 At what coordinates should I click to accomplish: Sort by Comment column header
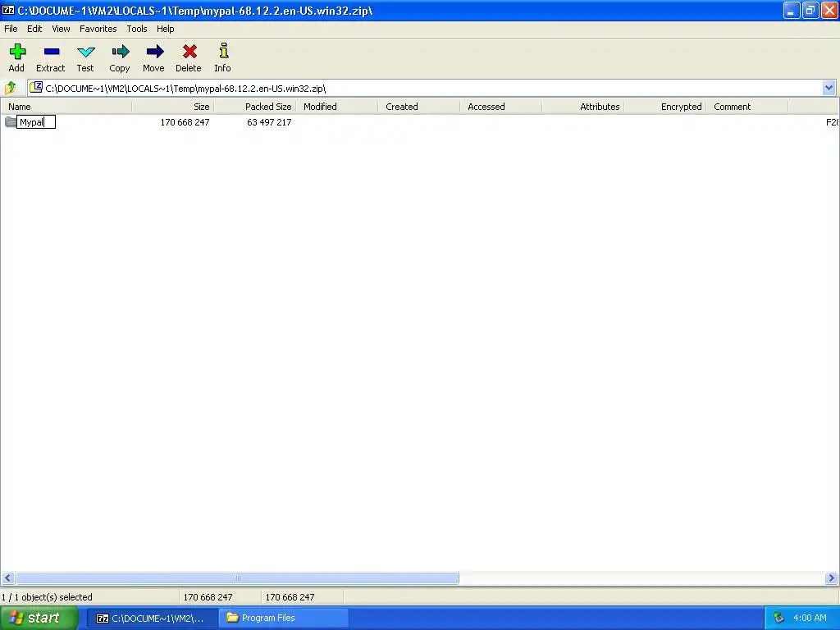(747, 107)
